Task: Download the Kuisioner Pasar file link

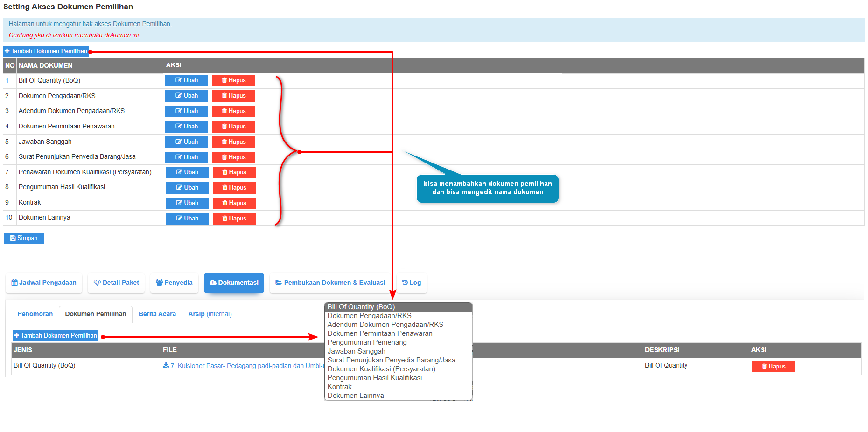Action: (244, 366)
